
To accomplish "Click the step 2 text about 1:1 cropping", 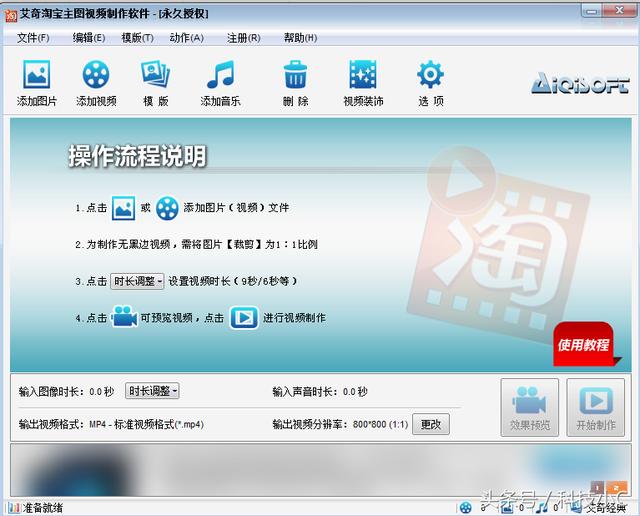I will 196,245.
